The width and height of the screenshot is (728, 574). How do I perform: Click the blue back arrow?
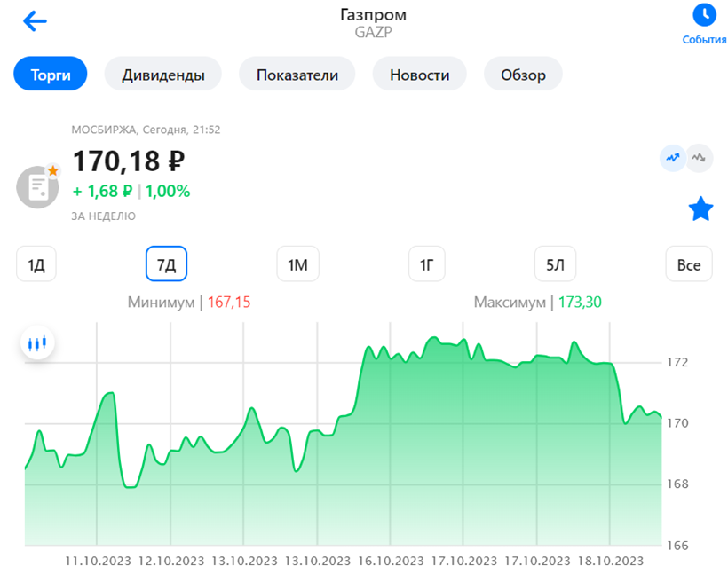35,21
